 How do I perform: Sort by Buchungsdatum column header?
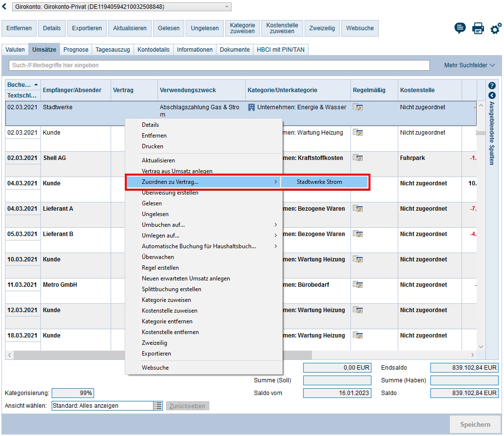click(x=22, y=85)
